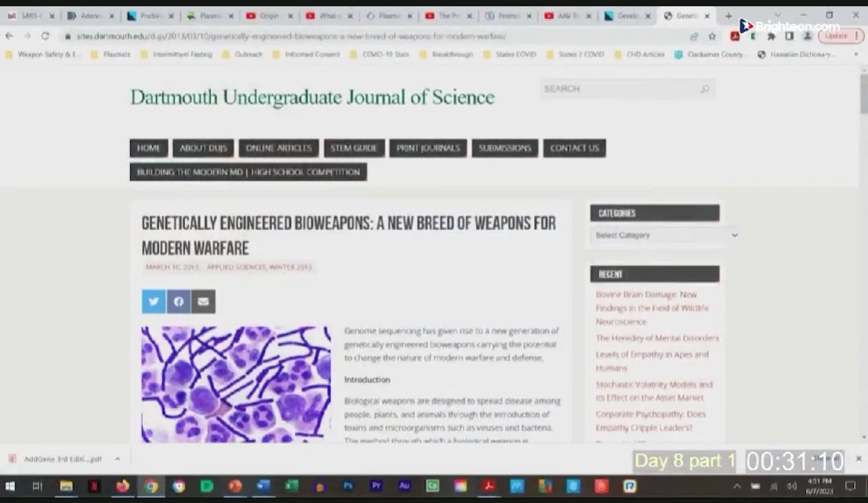The width and height of the screenshot is (868, 503).
Task: Open Premiere Pro from the taskbar
Action: tap(376, 487)
